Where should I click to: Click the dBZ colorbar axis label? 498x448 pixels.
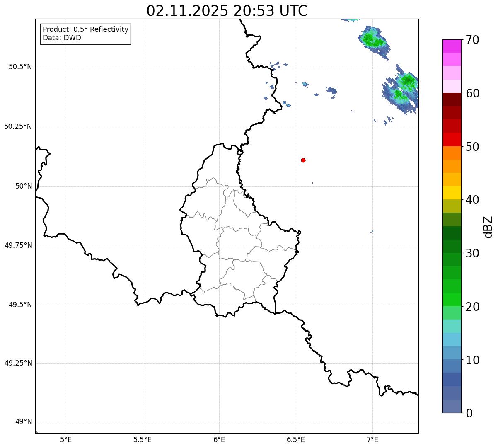tap(488, 227)
